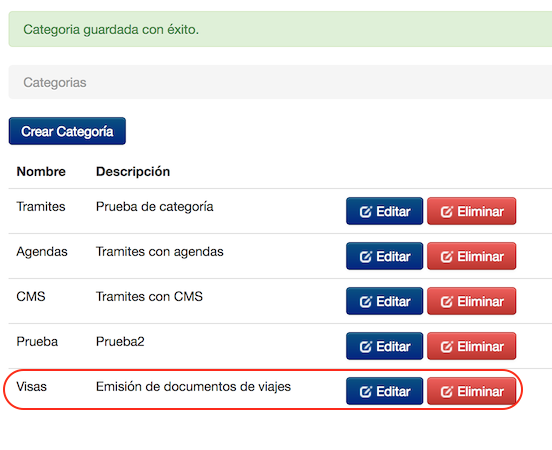Edit the Visas category
The image size is (552, 450).
click(384, 391)
